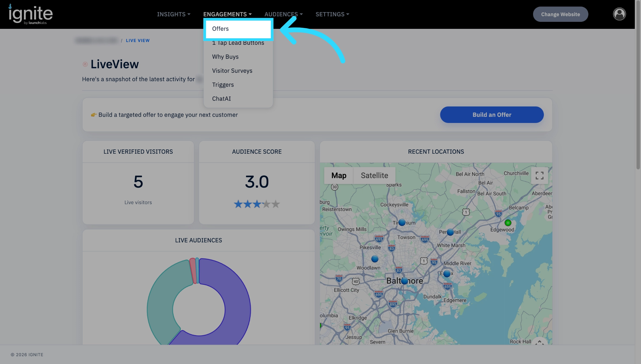Click the blue marker near Perry Hall
This screenshot has height=364, width=641.
[450, 232]
